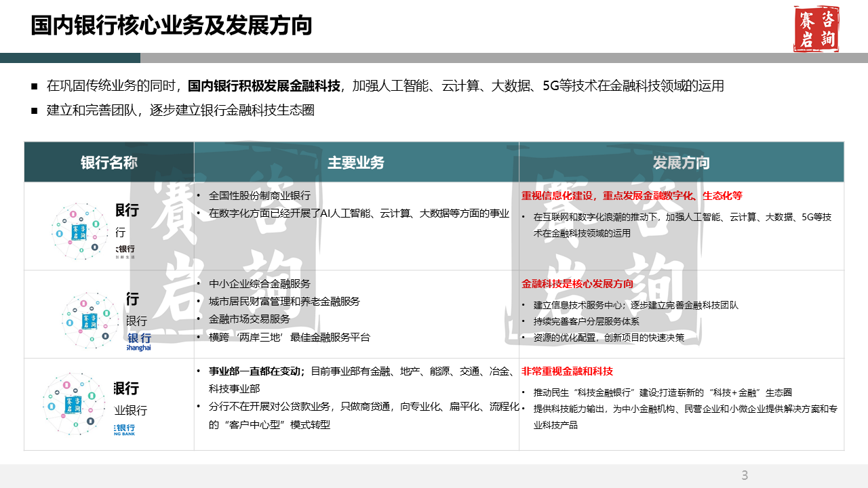This screenshot has height=488, width=868.
Task: Click the square bullet before 建立和完善团队
Action: 34,110
